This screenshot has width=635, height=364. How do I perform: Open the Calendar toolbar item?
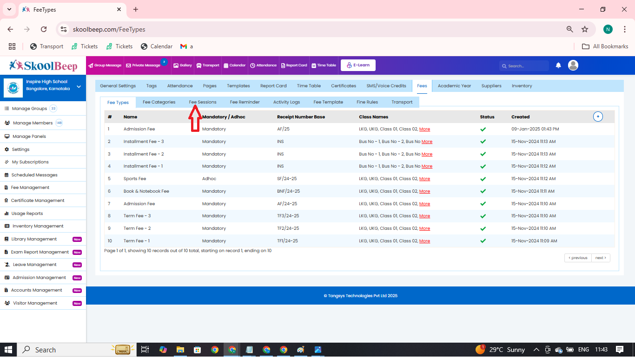point(234,65)
